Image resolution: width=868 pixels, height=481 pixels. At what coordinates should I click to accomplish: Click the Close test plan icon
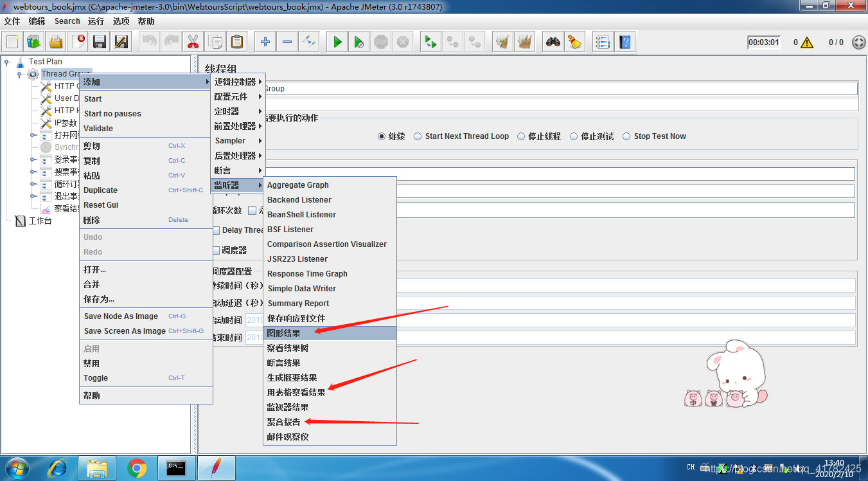pos(78,42)
